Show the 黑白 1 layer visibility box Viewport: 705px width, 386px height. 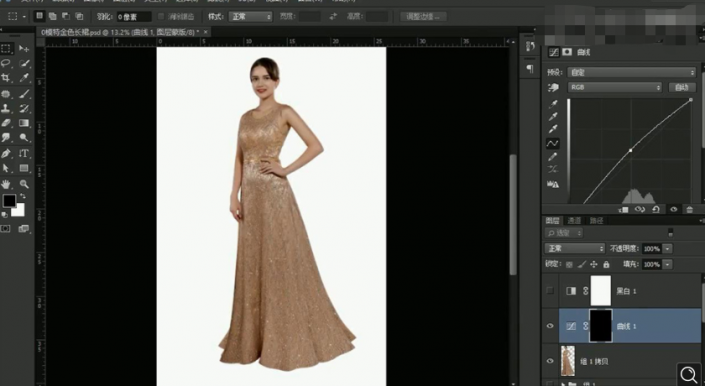550,291
